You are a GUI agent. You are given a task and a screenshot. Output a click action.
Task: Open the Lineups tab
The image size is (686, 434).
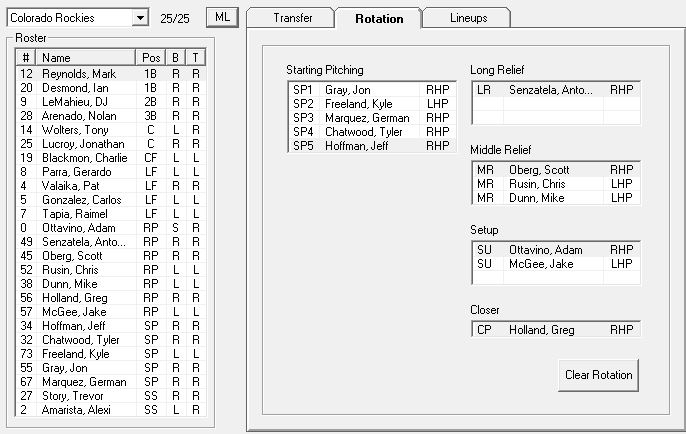[468, 18]
